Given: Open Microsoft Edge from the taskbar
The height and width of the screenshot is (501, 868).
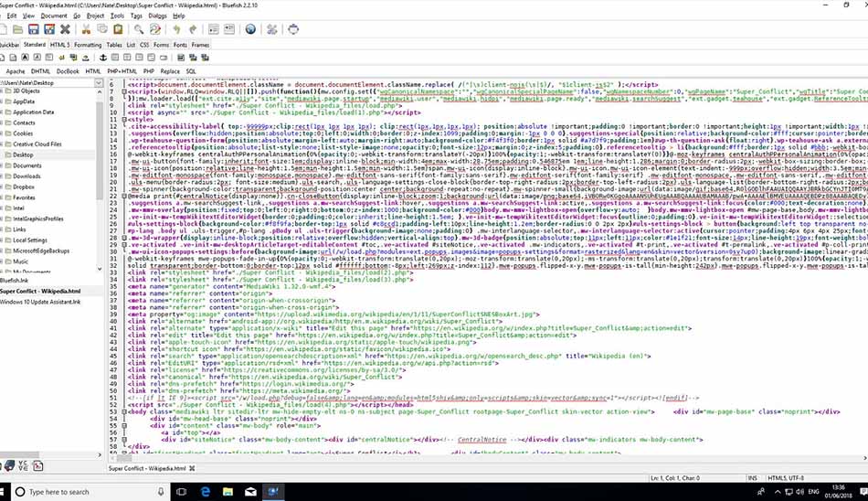Looking at the screenshot, I should [x=206, y=492].
